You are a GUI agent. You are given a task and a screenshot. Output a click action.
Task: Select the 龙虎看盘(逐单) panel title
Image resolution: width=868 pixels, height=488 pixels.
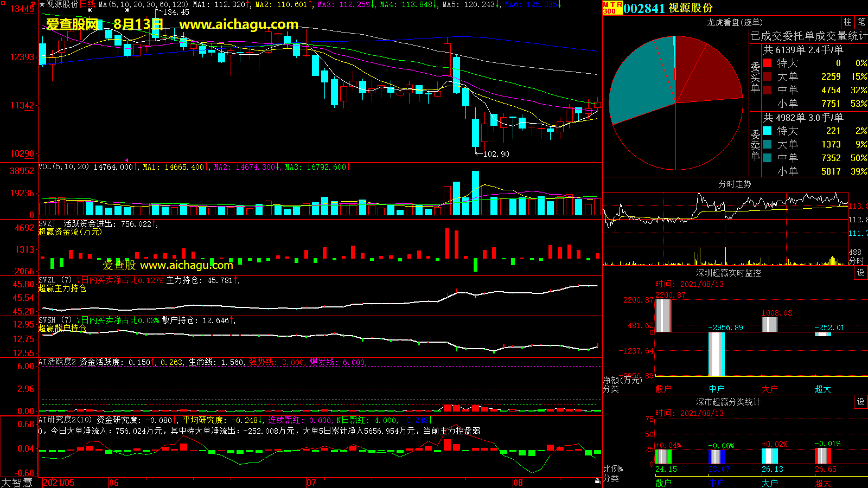(x=735, y=22)
